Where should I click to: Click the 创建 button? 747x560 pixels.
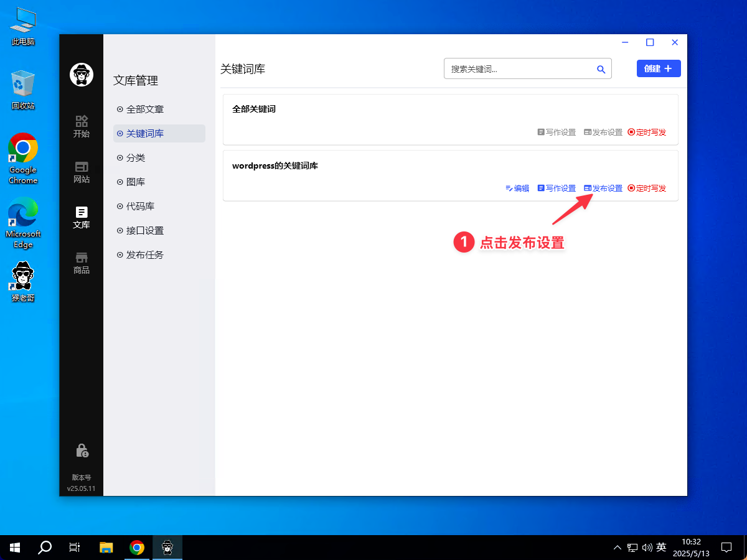tap(659, 68)
